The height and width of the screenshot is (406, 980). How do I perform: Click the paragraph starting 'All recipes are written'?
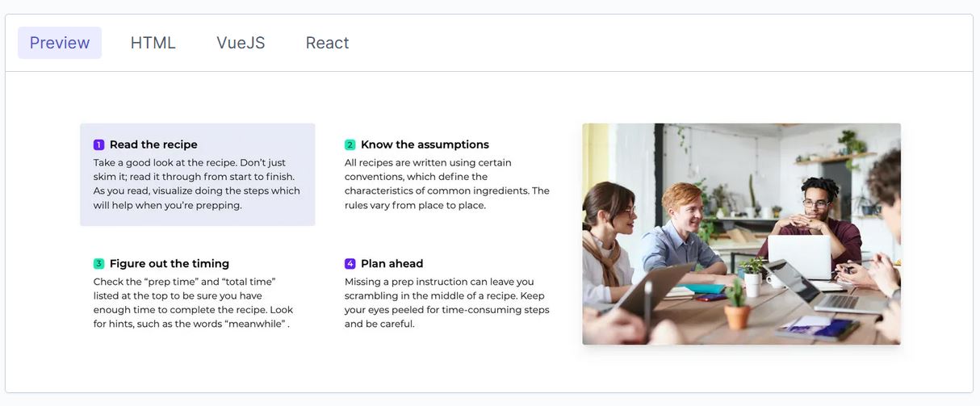[447, 184]
